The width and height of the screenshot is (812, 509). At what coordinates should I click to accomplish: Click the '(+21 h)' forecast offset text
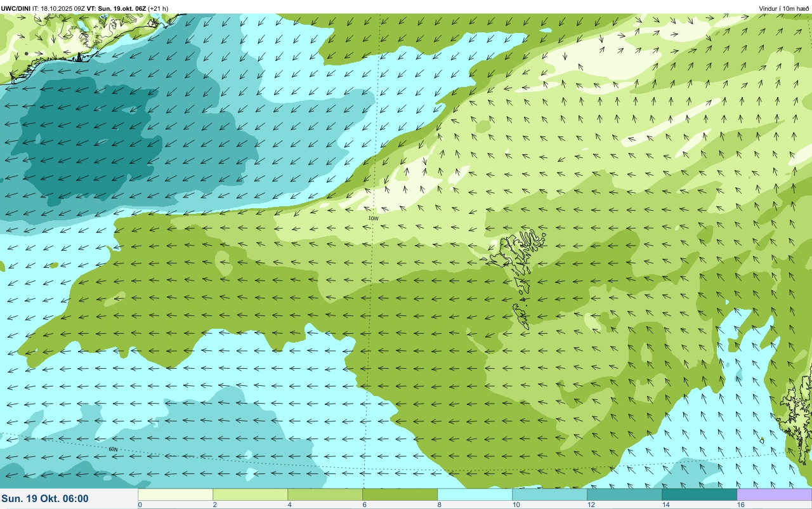click(158, 8)
